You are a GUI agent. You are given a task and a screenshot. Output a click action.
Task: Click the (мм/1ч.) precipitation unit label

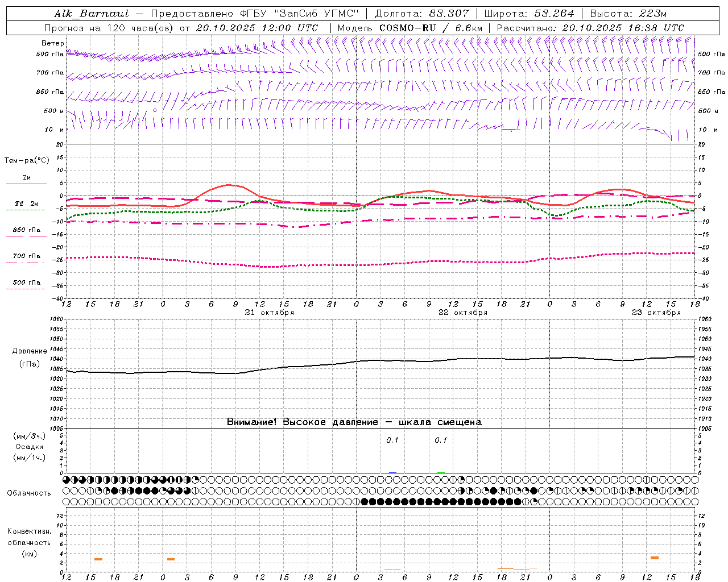point(30,458)
